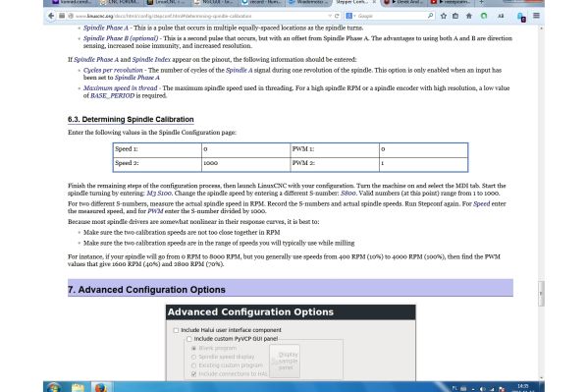The width and height of the screenshot is (588, 392).
Task: Switch to the CNC FORUM tab
Action: click(x=121, y=2)
